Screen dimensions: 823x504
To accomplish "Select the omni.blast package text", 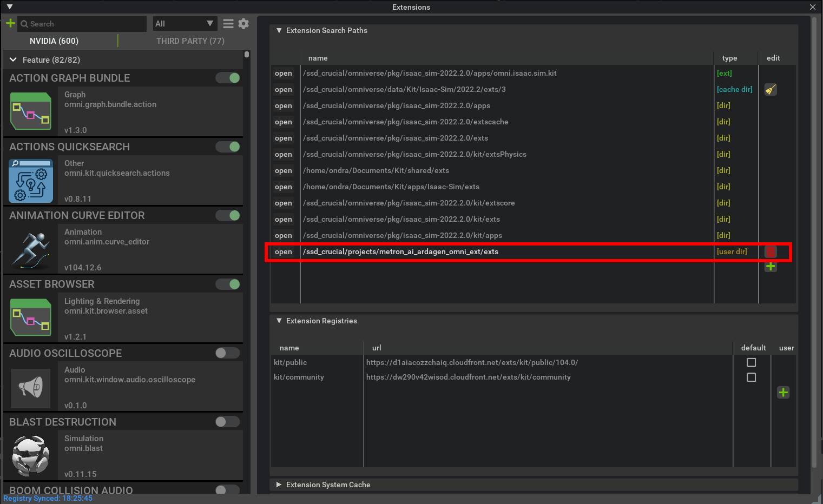I will click(83, 448).
